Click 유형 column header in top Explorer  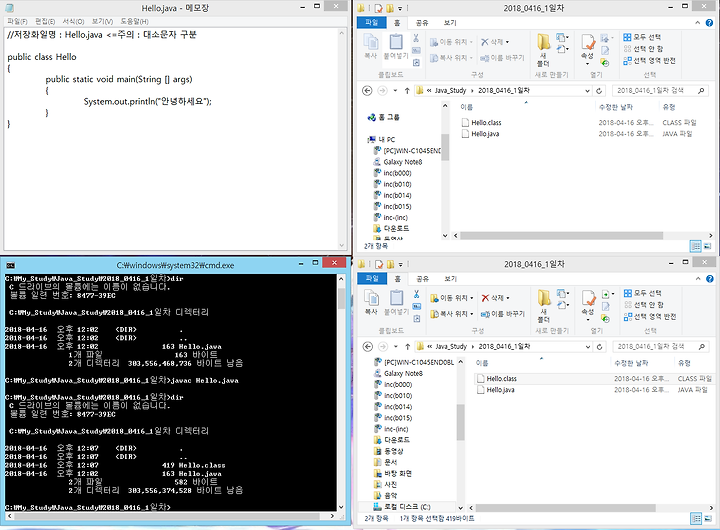coord(669,107)
